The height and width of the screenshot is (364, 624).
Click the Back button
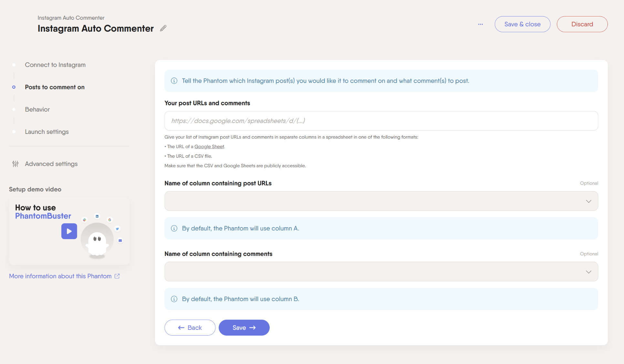[190, 328]
